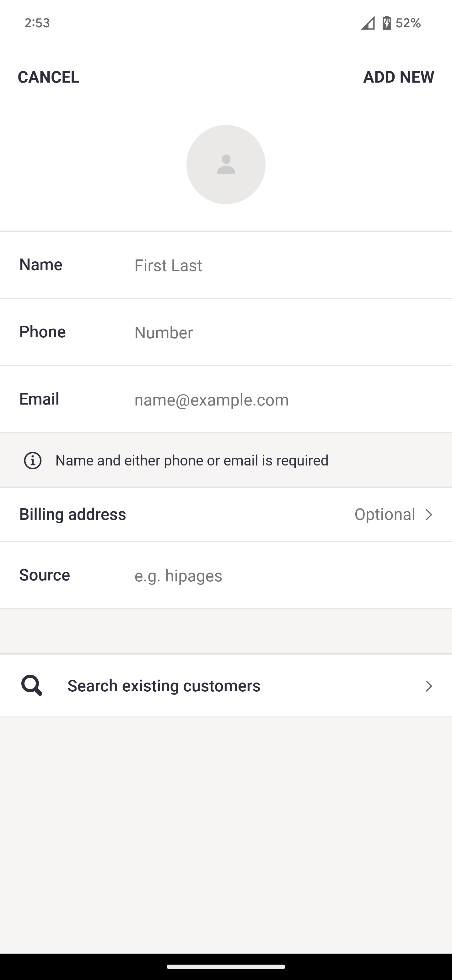Screen dimensions: 452x980
Task: Focus the Source field
Action: click(x=281, y=576)
